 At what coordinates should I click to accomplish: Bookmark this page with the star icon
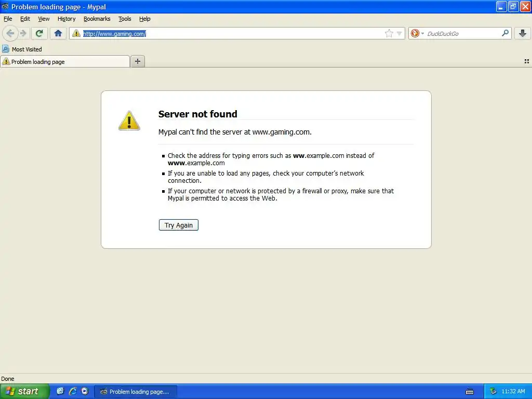389,33
